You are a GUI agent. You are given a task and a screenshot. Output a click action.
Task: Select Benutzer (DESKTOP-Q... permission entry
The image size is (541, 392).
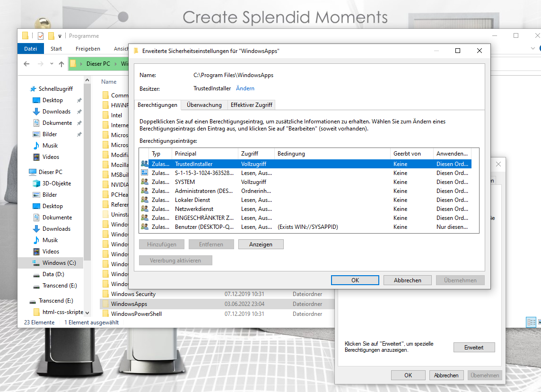[x=305, y=226]
